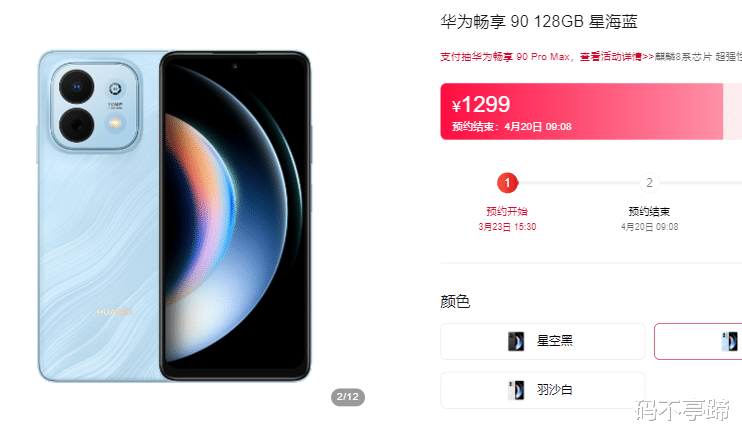Click the step 2 circle marker
The image size is (742, 437).
(649, 183)
